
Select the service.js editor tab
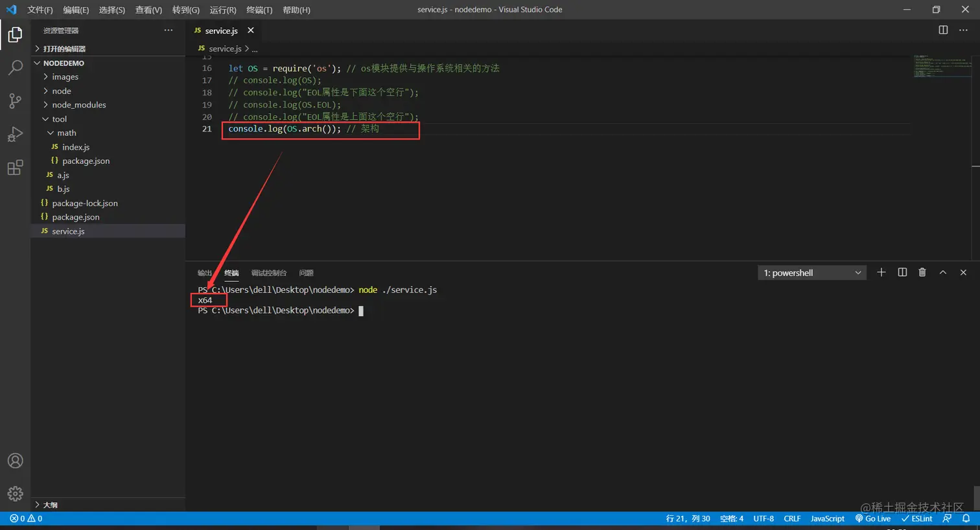pyautogui.click(x=225, y=30)
